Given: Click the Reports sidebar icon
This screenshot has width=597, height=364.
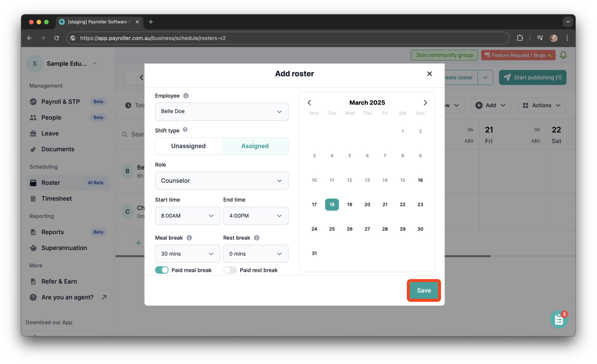Looking at the screenshot, I should point(33,232).
